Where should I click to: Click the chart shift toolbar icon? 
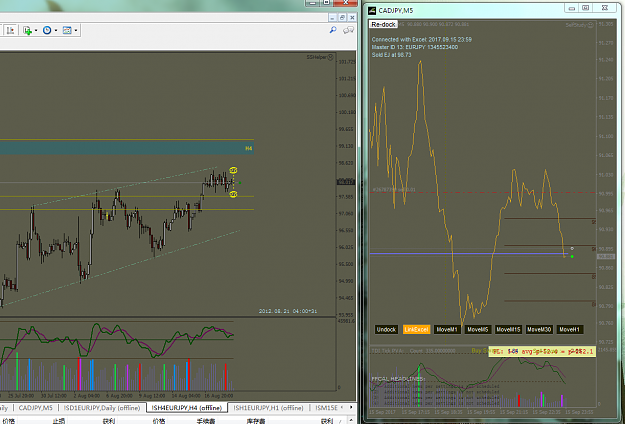click(x=11, y=30)
